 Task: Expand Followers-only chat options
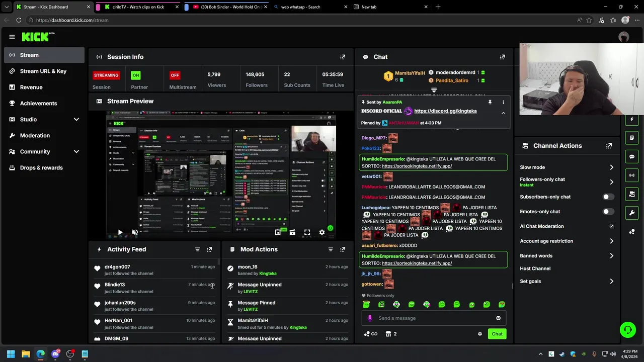click(611, 182)
